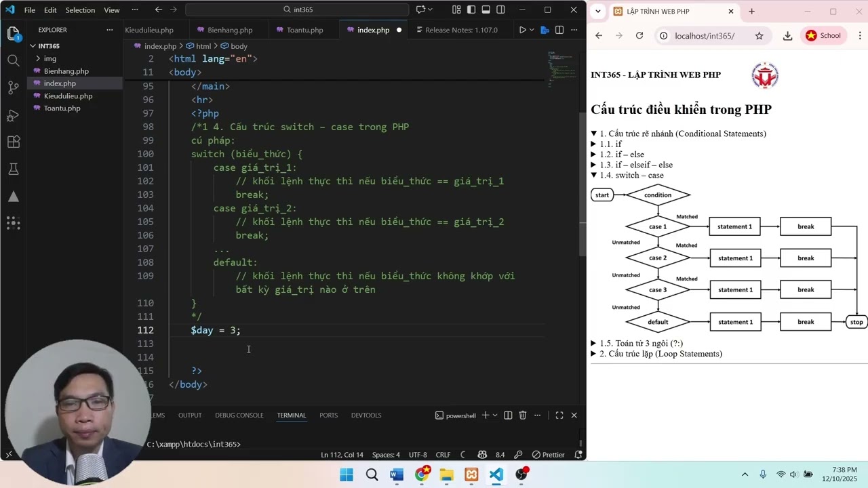
Task: Click the 'html' breadcrumb segment
Action: [199, 46]
